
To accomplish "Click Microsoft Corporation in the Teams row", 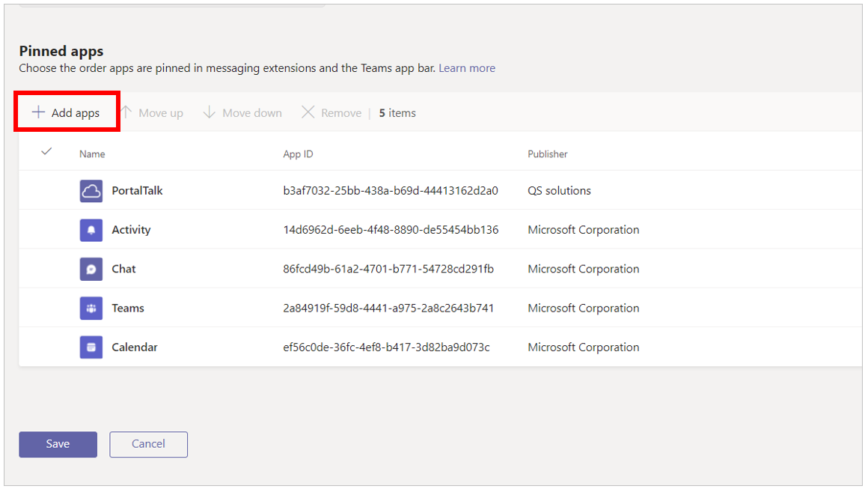I will (584, 308).
